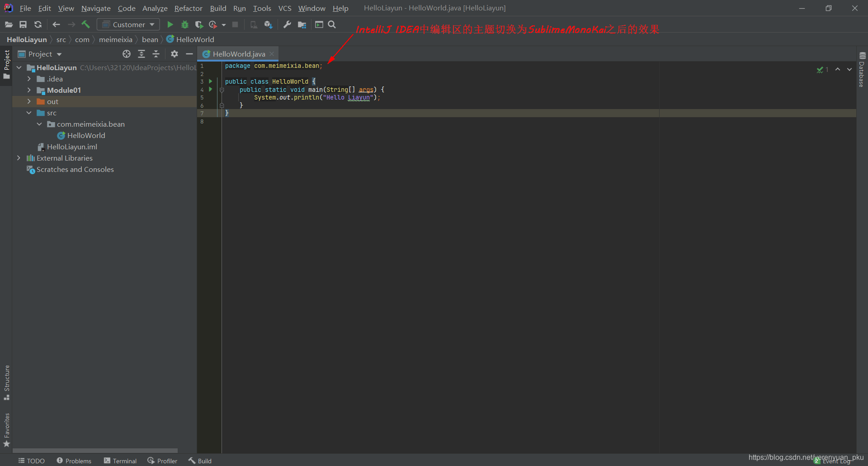Screen dimensions: 868x466
Task: Click the Open folder toolbar icon
Action: click(x=9, y=24)
